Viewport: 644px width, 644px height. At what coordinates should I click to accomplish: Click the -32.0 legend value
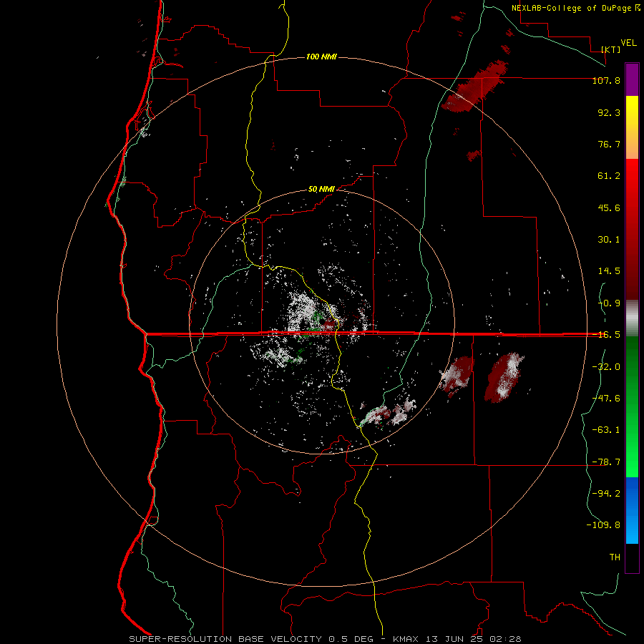[x=606, y=366]
